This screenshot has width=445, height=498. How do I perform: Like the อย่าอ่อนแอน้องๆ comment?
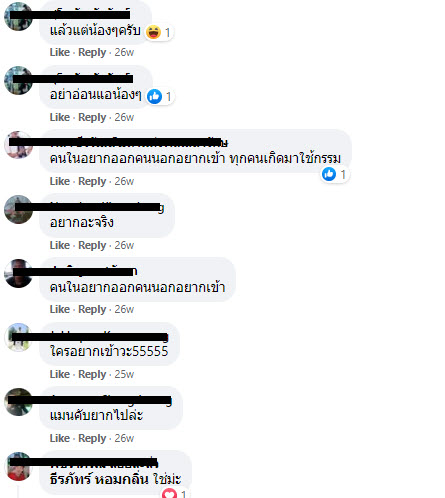[x=60, y=117]
